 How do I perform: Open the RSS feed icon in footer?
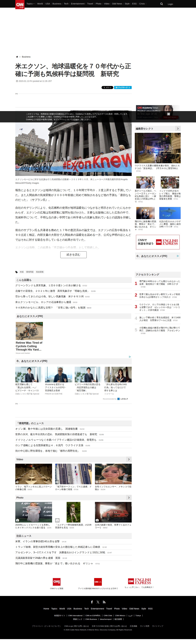(x=104, y=602)
